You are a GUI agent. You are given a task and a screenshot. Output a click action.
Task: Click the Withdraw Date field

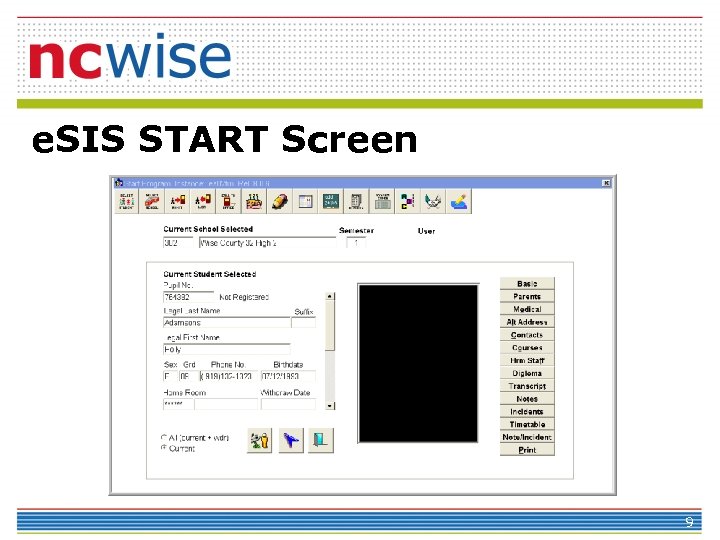pos(288,404)
